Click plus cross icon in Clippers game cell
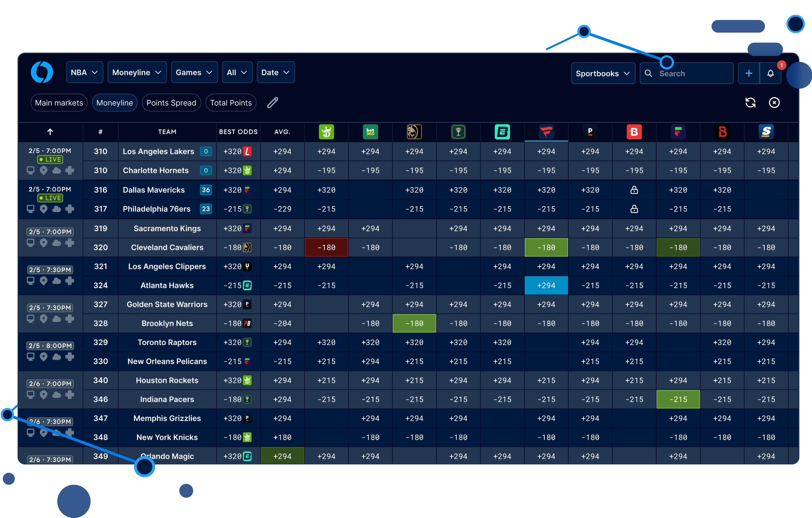The width and height of the screenshot is (812, 518). point(70,280)
